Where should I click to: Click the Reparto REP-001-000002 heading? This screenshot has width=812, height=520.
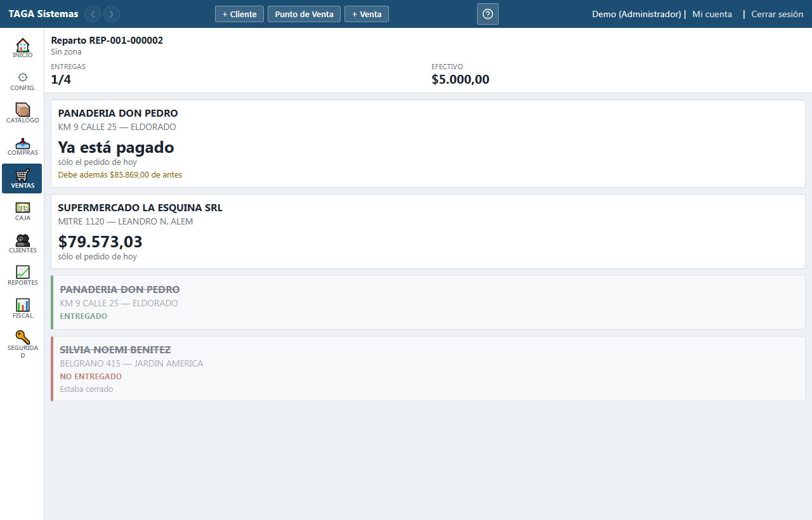coord(107,41)
